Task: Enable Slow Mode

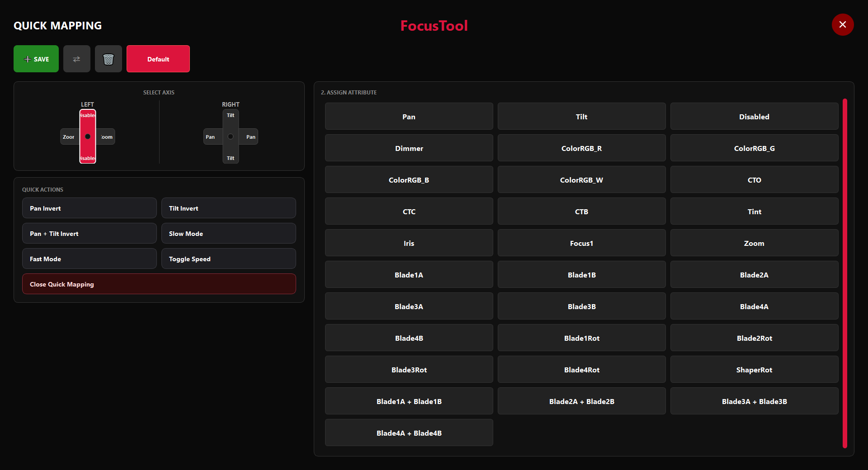Action: [229, 233]
